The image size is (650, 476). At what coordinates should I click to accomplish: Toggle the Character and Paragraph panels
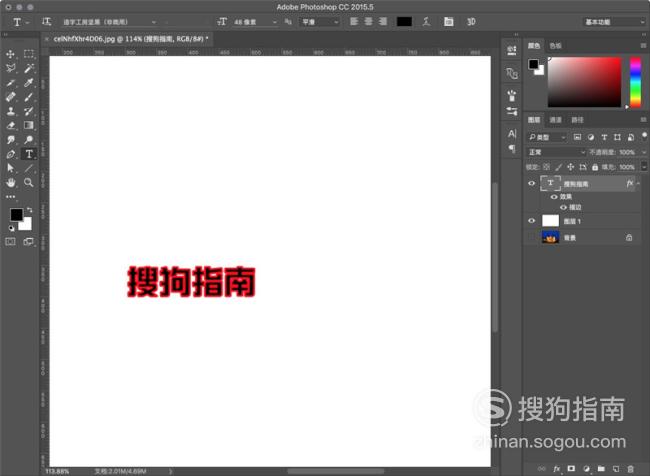449,22
